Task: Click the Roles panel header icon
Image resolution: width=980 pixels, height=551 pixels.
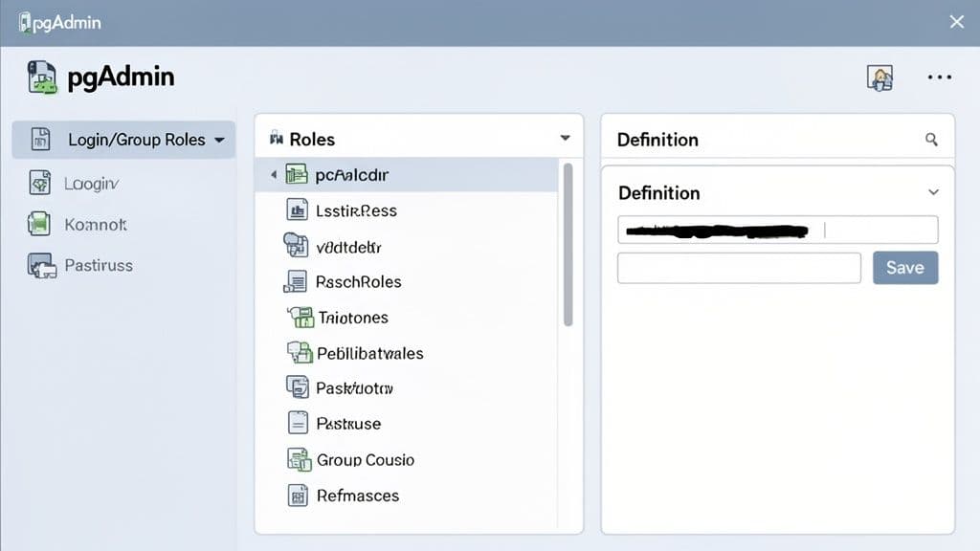Action: pos(275,139)
